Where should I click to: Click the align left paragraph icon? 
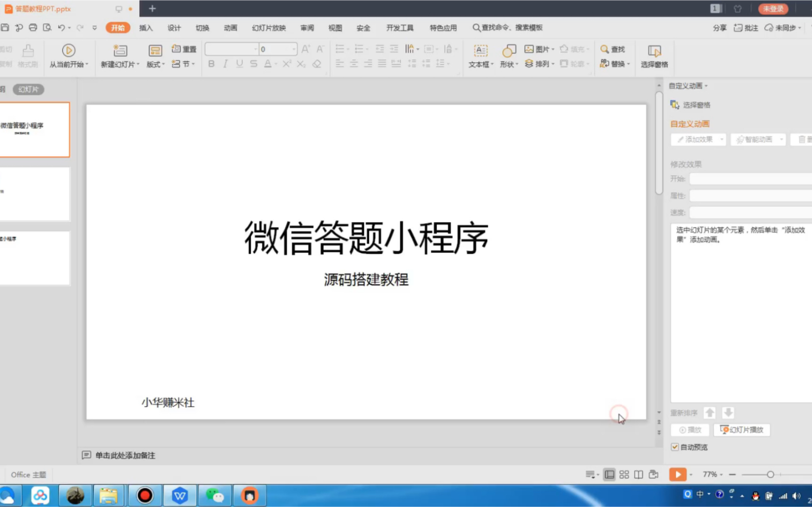339,63
